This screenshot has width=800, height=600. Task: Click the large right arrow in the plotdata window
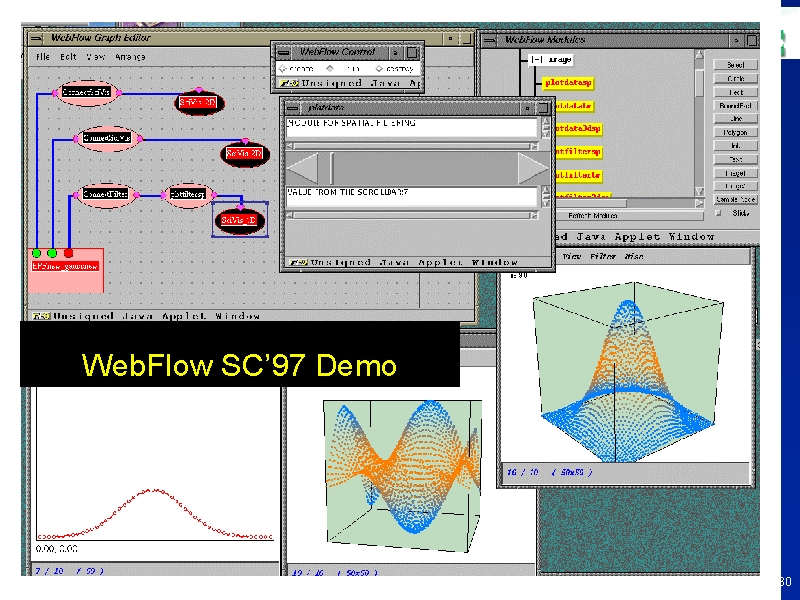[x=533, y=168]
